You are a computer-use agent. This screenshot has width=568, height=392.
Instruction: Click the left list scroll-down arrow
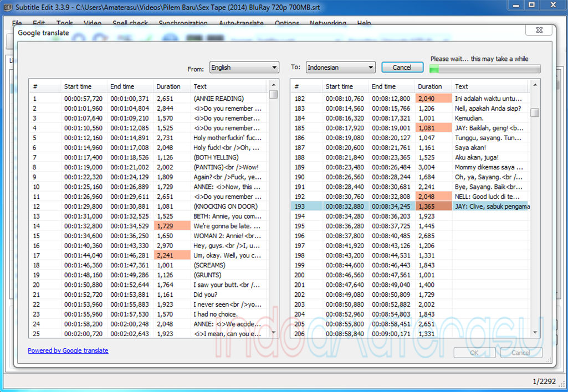coord(274,332)
